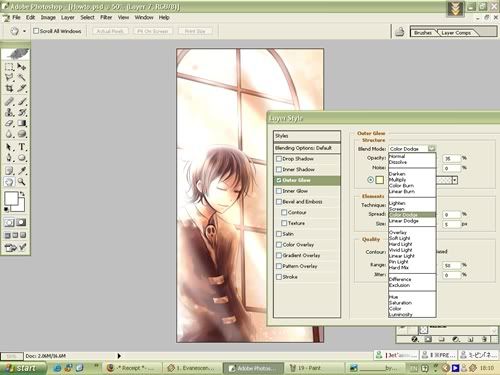The width and height of the screenshot is (500, 375).
Task: Select the Sponge/Dodge tool
Action: [x=22, y=134]
